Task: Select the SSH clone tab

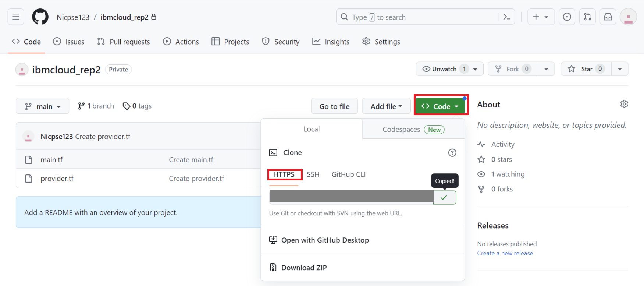Action: coord(313,174)
